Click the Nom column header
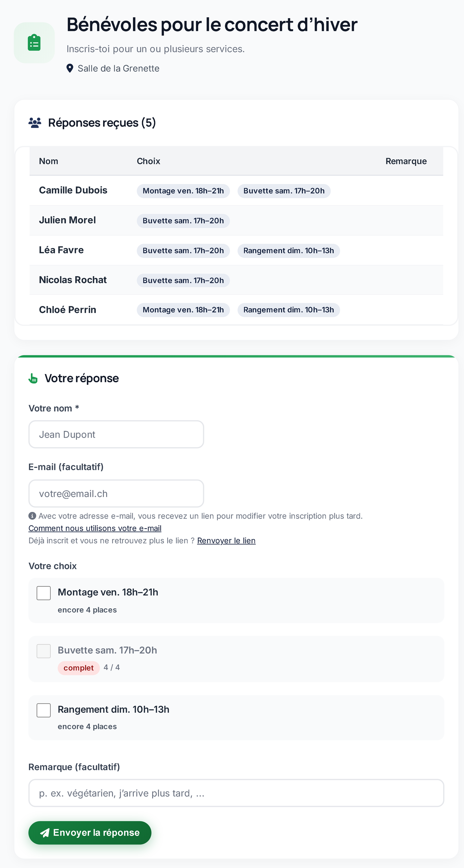The width and height of the screenshot is (464, 868). [48, 161]
